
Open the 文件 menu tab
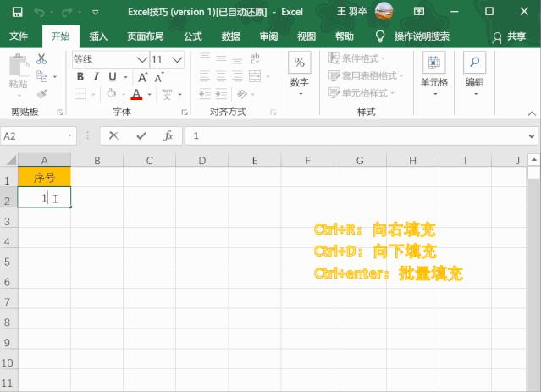pos(19,36)
